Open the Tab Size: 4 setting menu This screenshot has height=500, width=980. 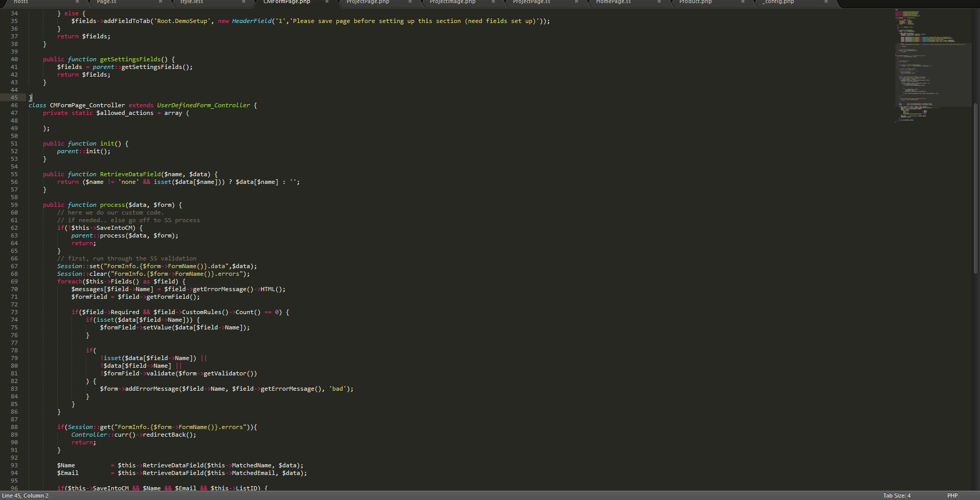tap(897, 495)
